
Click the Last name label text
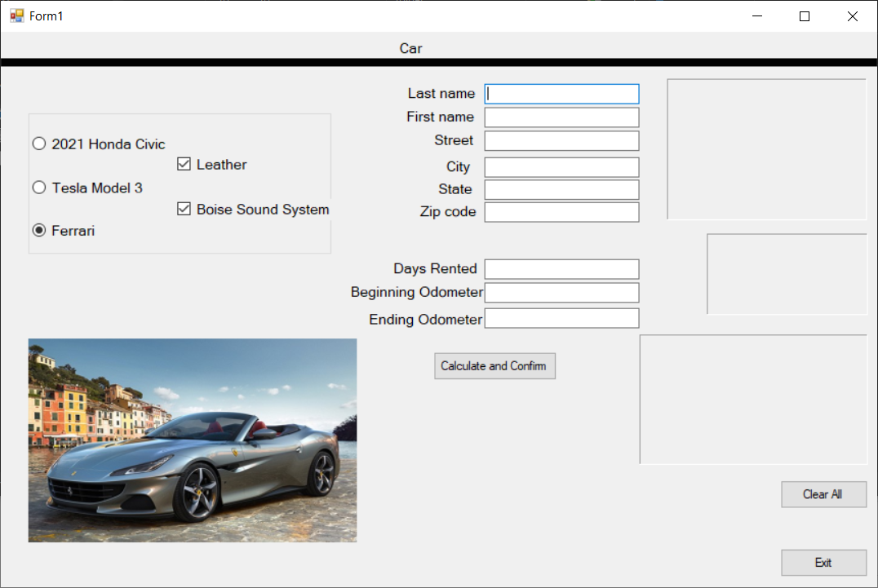pos(441,94)
